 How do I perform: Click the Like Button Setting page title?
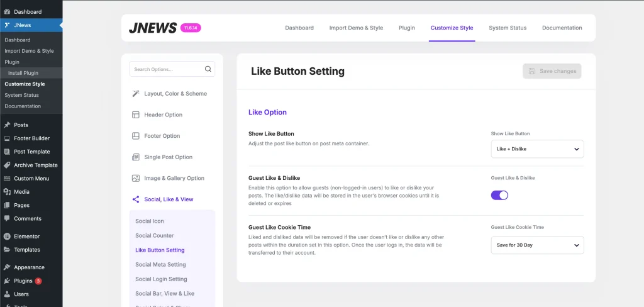(x=297, y=71)
